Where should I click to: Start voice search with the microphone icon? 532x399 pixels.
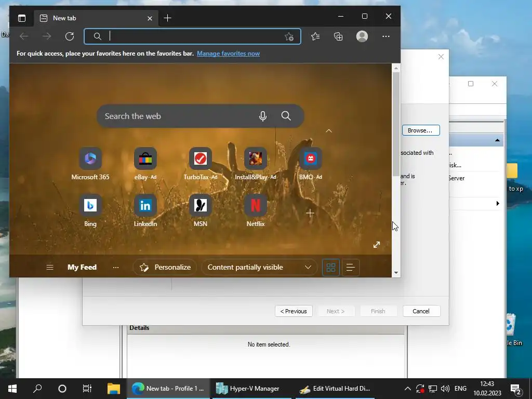pyautogui.click(x=262, y=116)
